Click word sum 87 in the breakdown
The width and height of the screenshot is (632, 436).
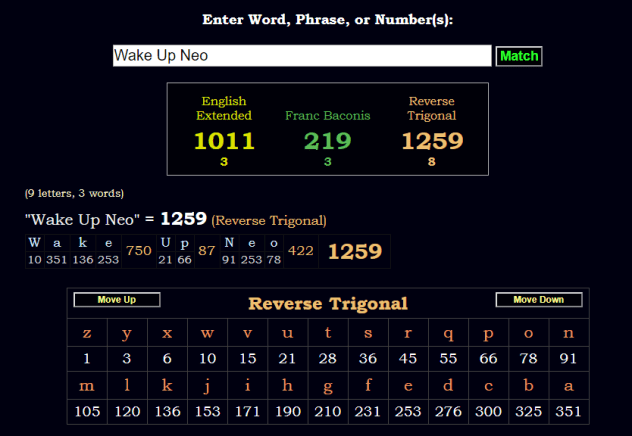point(207,251)
